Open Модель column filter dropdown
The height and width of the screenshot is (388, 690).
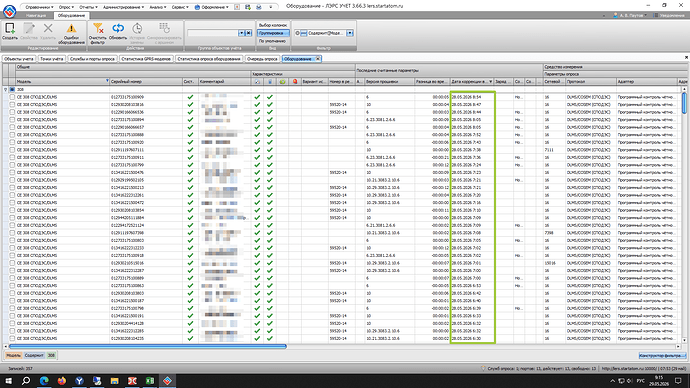[107, 81]
